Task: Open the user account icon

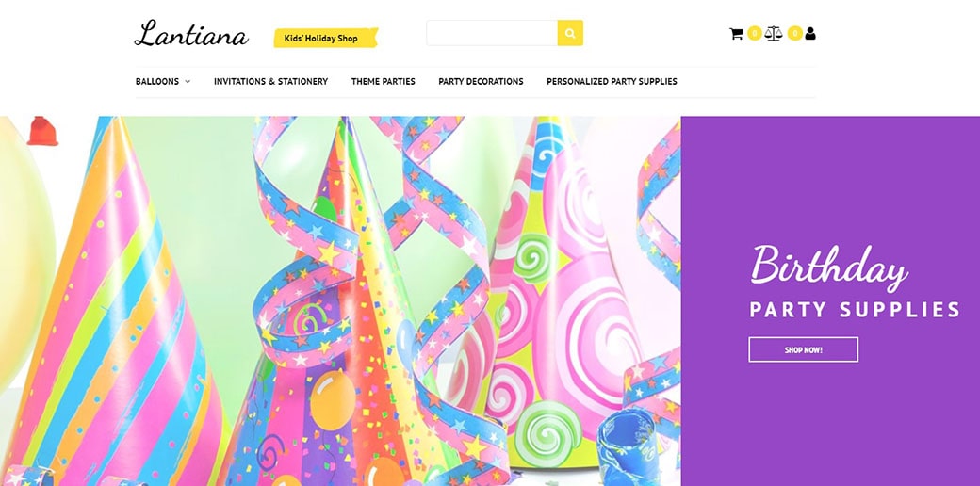Action: [810, 34]
